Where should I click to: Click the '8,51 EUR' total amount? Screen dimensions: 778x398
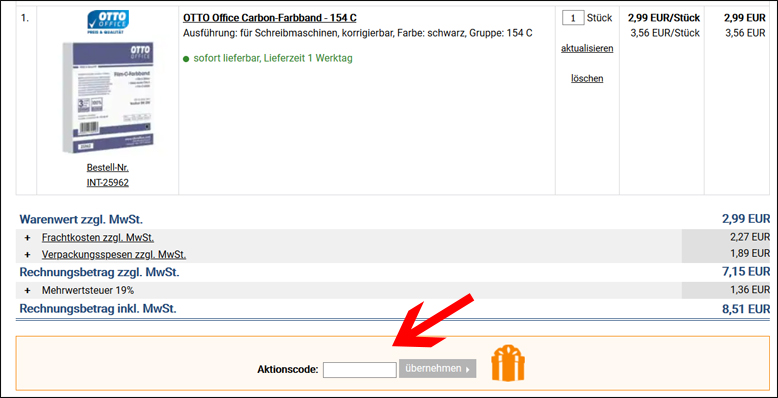746,309
